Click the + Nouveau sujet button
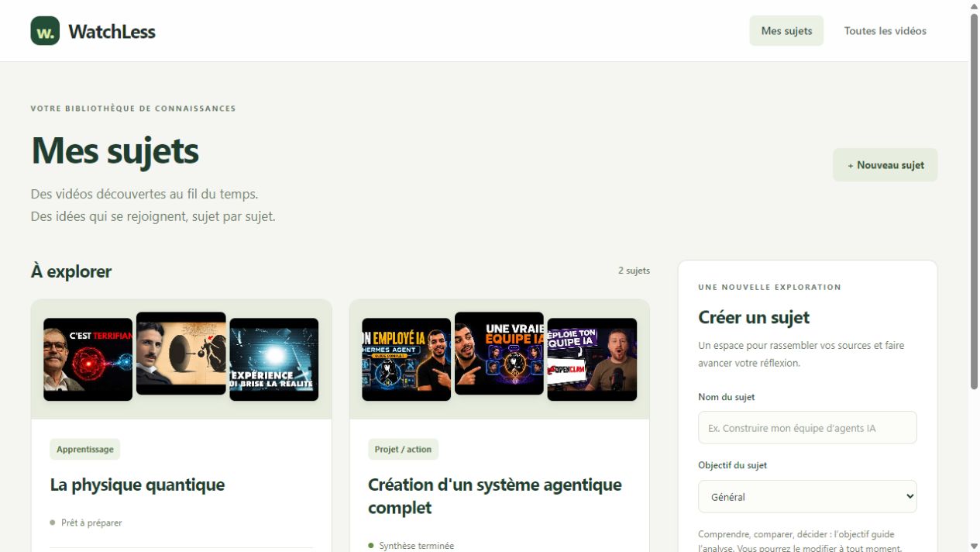The height and width of the screenshot is (552, 980). pyautogui.click(x=885, y=165)
